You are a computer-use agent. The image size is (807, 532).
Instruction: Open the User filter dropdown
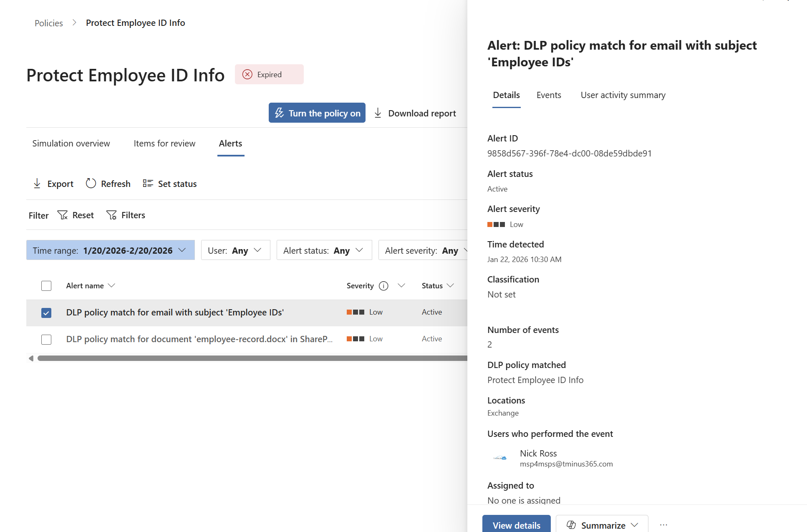[x=235, y=250]
